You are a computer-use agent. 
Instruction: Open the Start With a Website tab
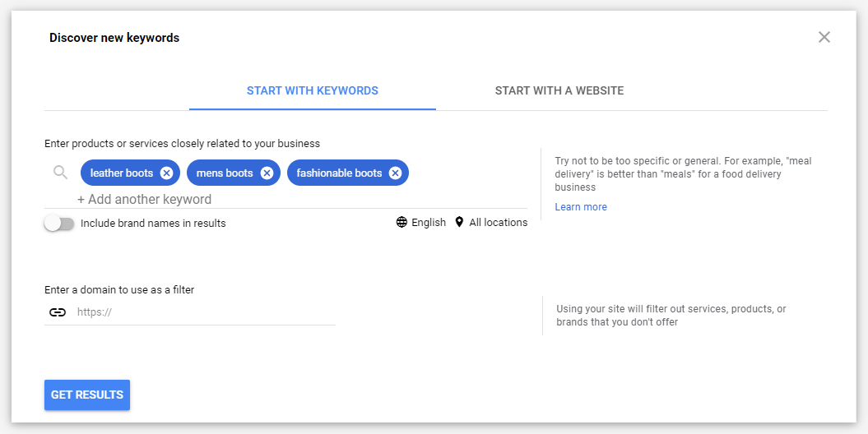(x=559, y=90)
